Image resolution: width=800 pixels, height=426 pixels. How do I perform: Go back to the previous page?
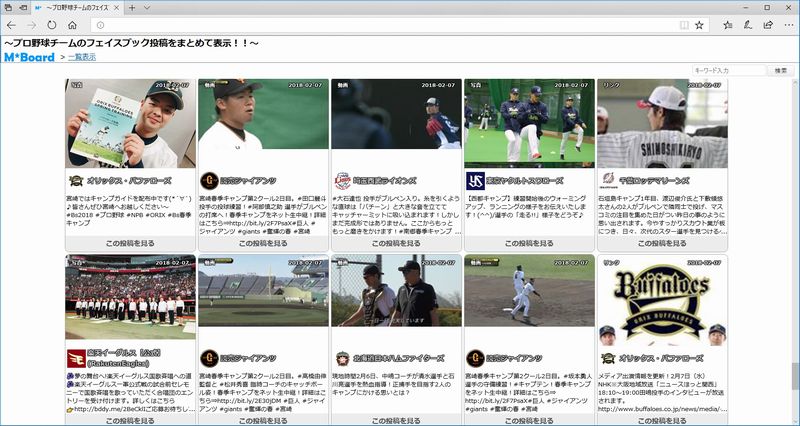(x=11, y=25)
